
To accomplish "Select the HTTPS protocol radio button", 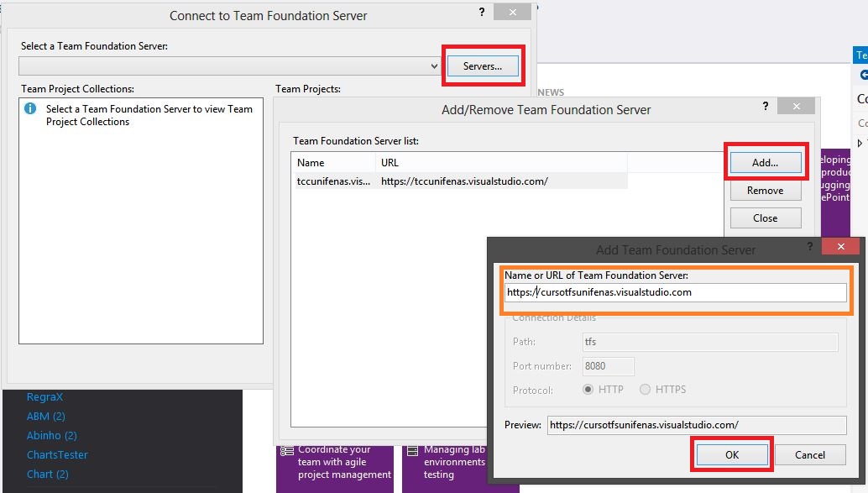I will (645, 390).
